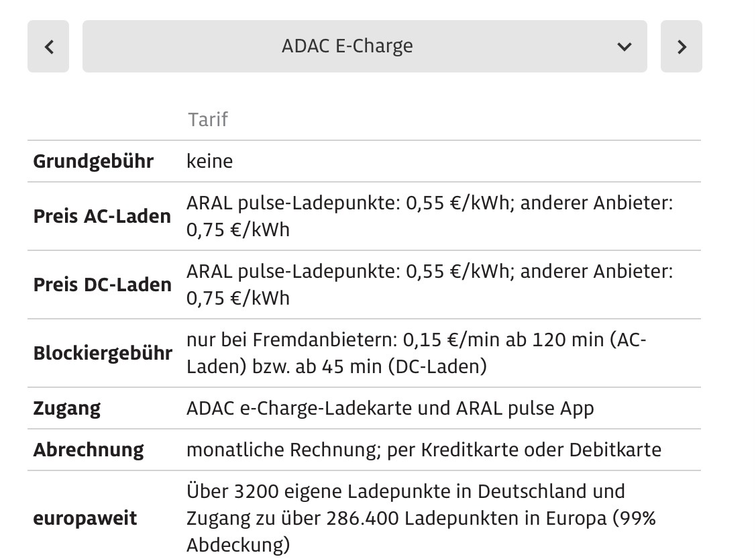Select the Grundgebühr row label

93,162
